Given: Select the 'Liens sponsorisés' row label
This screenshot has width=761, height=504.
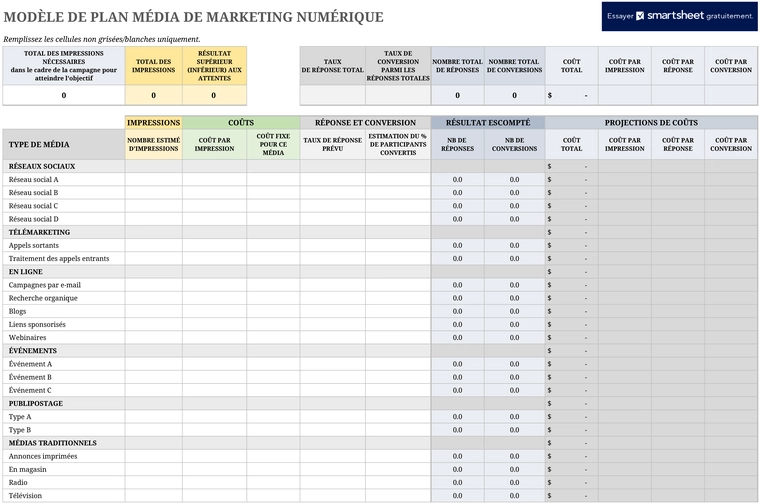Looking at the screenshot, I should [x=37, y=324].
